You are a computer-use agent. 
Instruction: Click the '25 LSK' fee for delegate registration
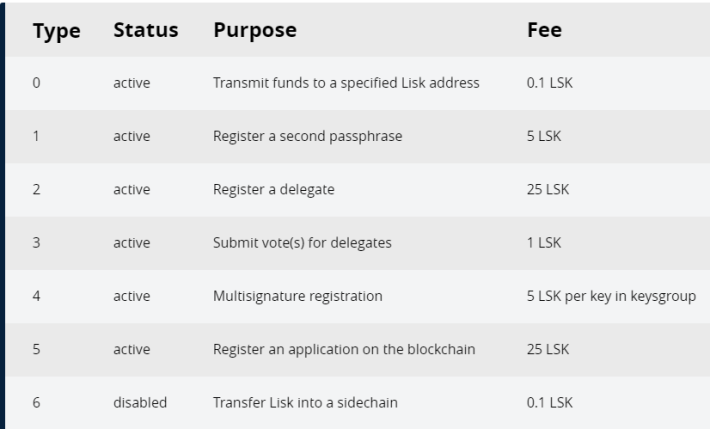coord(548,189)
